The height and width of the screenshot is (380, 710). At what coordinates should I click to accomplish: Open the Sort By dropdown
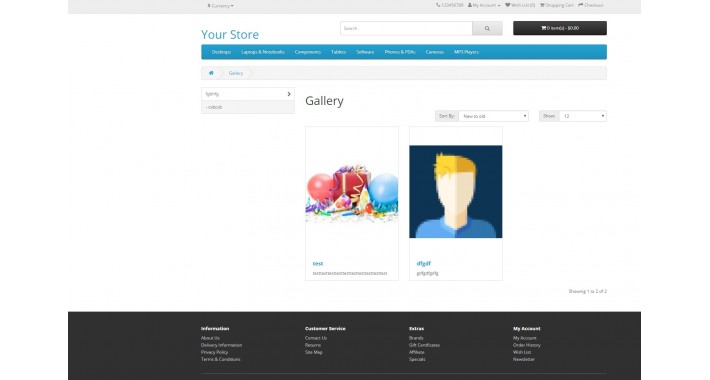click(494, 116)
